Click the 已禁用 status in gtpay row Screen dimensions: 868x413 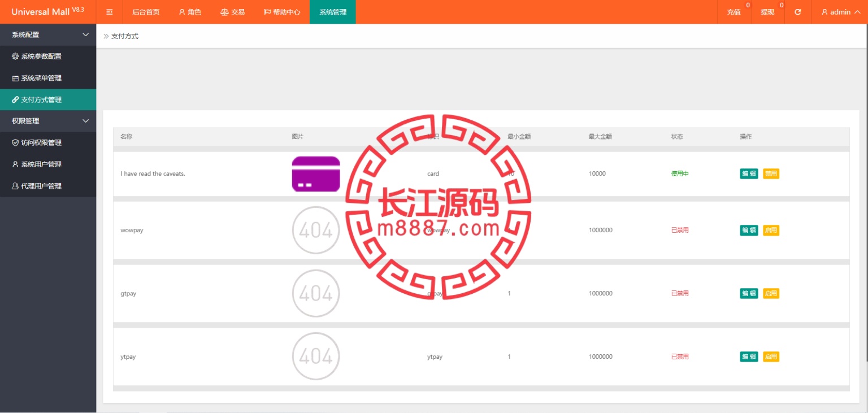(680, 293)
